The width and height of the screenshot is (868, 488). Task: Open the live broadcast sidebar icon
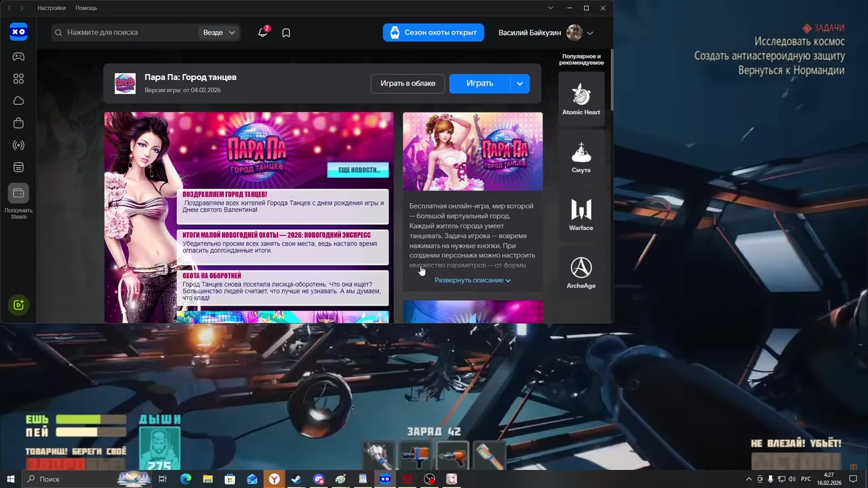coord(18,145)
